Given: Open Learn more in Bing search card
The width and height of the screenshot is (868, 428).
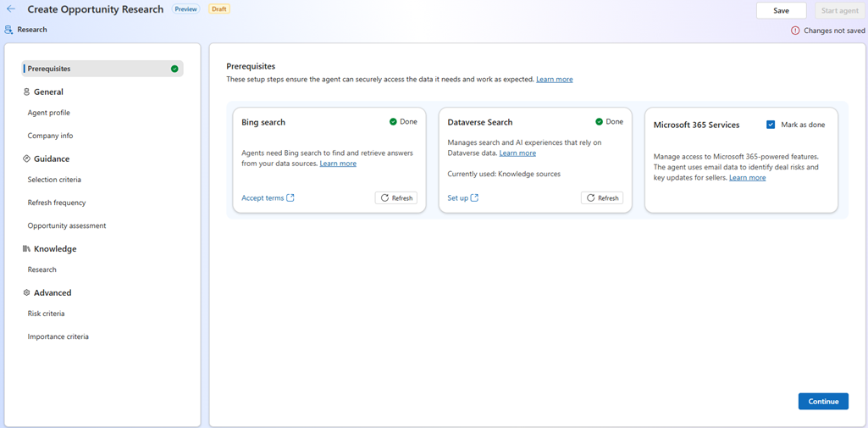Looking at the screenshot, I should click(338, 164).
